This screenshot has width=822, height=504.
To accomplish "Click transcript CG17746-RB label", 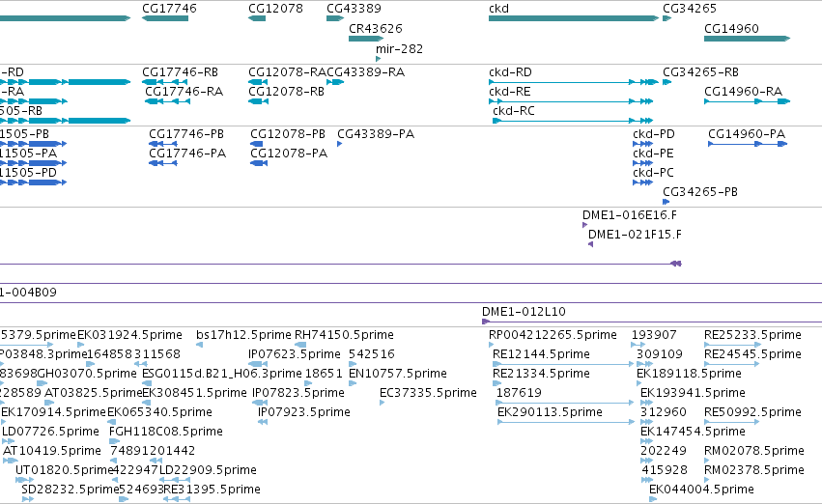I will (180, 71).
